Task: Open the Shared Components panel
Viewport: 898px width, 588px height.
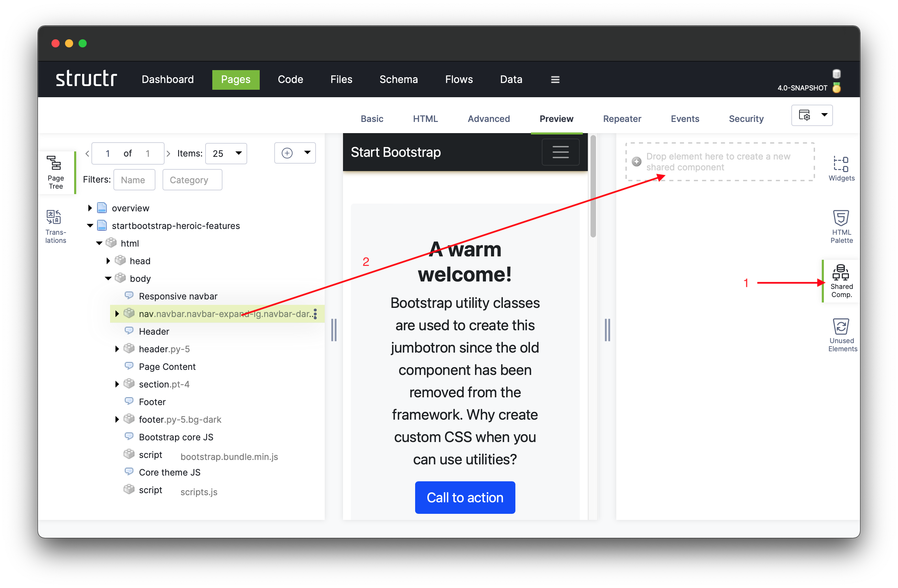Action: coord(841,281)
